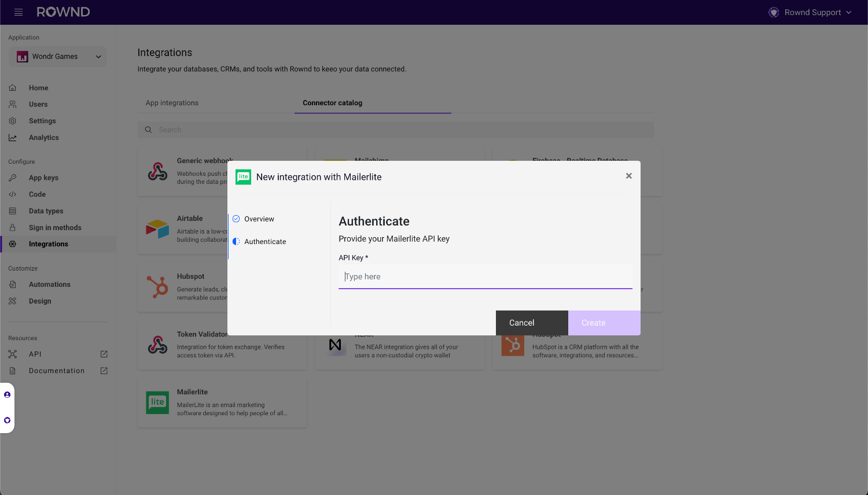
Task: Click the orange HubSpot CRM logo
Action: click(x=513, y=345)
